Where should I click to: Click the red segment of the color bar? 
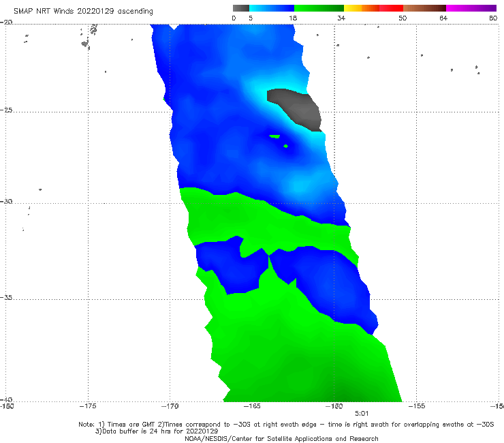(391, 8)
